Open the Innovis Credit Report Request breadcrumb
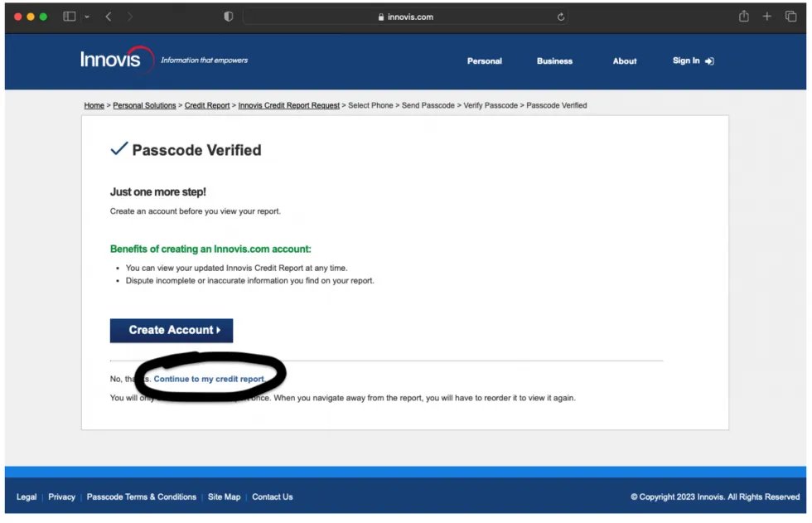Viewport: 812px width, 523px height. [289, 105]
